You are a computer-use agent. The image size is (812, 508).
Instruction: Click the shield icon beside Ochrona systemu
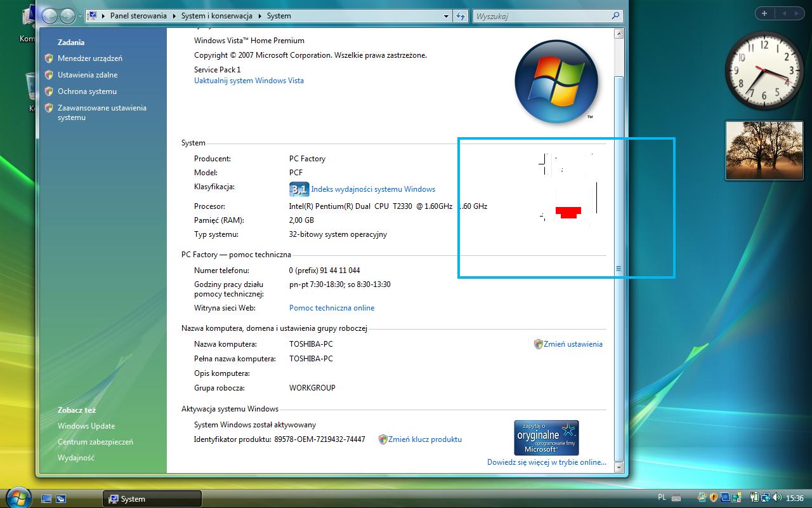pyautogui.click(x=49, y=91)
